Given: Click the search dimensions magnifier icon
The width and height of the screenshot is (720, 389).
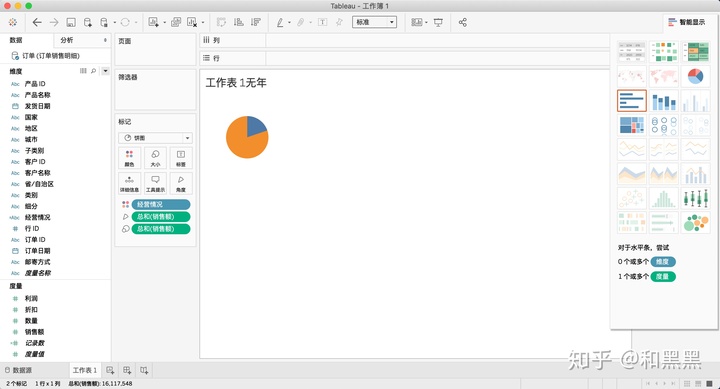Looking at the screenshot, I should (94, 71).
